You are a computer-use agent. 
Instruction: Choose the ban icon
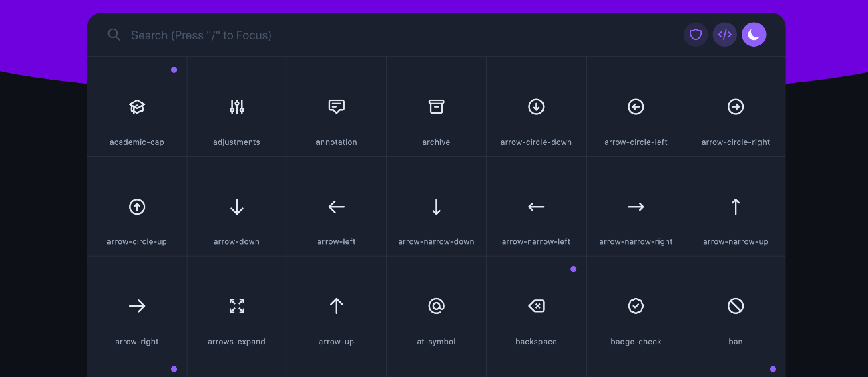click(x=736, y=306)
